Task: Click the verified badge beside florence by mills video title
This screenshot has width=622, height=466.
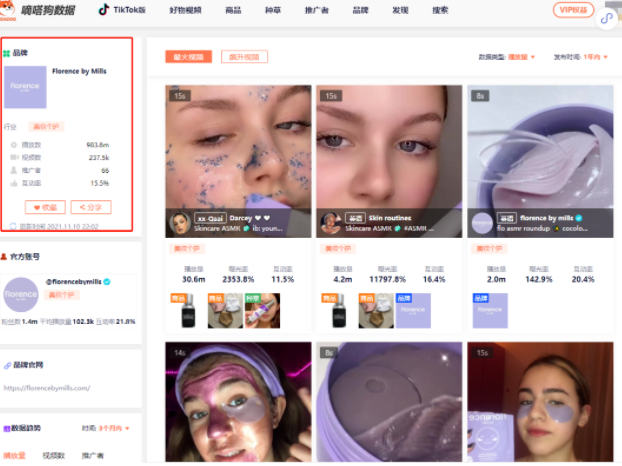Action: click(x=579, y=218)
